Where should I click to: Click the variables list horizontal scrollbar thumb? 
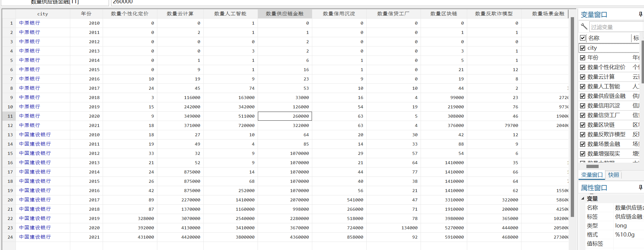[x=592, y=166]
